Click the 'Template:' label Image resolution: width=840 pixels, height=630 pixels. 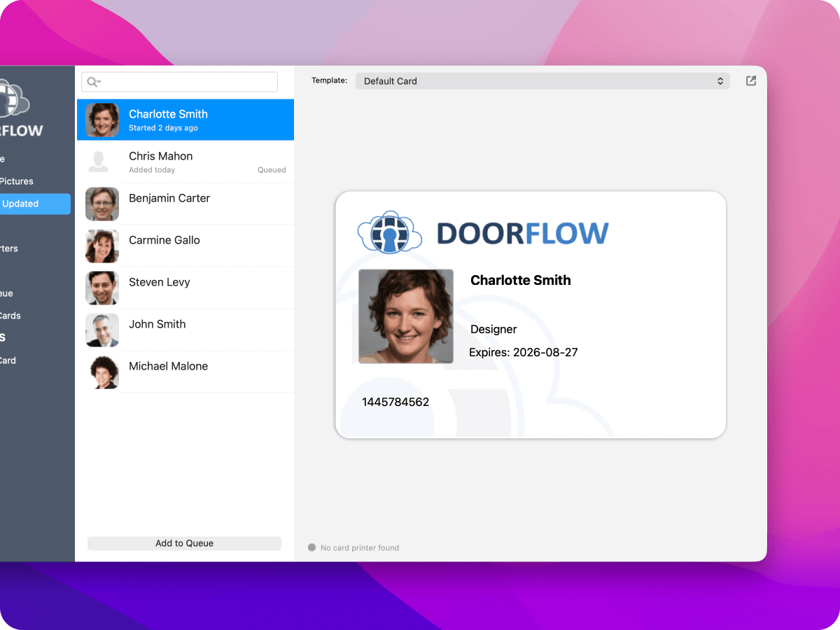[x=329, y=80]
